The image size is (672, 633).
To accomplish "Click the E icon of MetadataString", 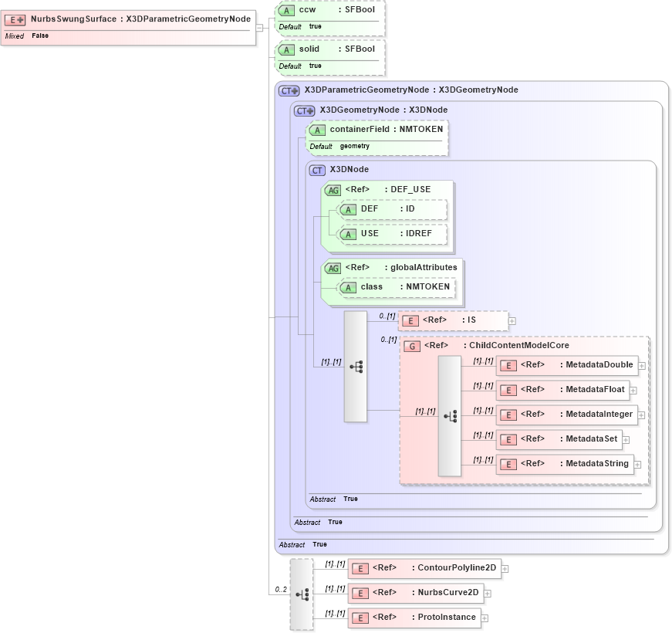I will [x=508, y=464].
